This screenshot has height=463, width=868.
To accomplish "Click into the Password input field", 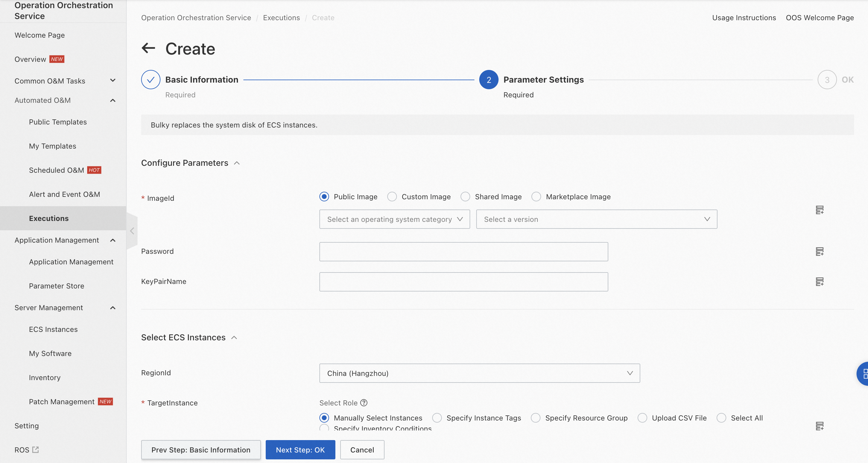I will 463,251.
